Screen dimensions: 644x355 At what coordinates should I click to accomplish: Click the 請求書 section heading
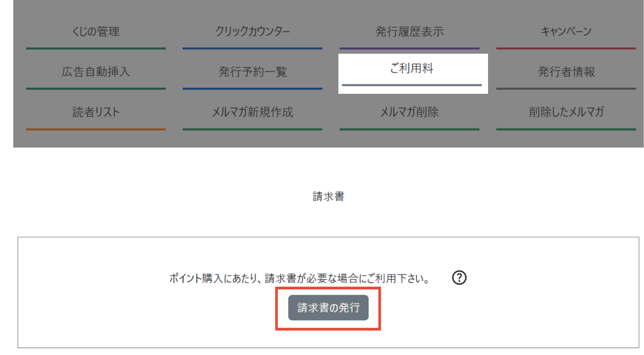click(x=328, y=196)
